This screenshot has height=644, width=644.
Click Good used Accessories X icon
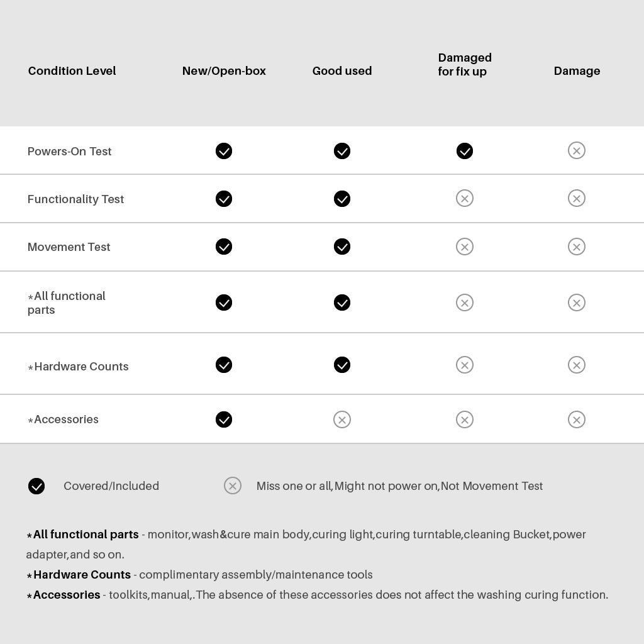pyautogui.click(x=342, y=419)
